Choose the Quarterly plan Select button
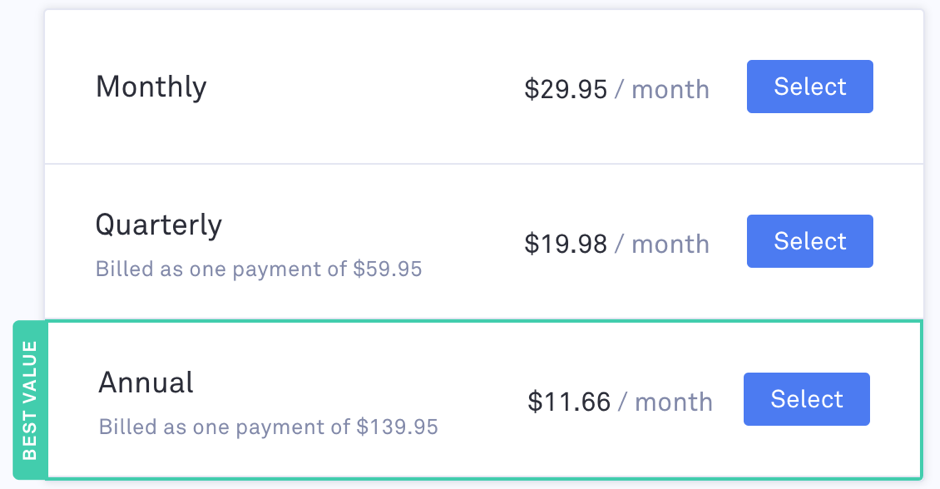This screenshot has width=940, height=489. pos(809,241)
